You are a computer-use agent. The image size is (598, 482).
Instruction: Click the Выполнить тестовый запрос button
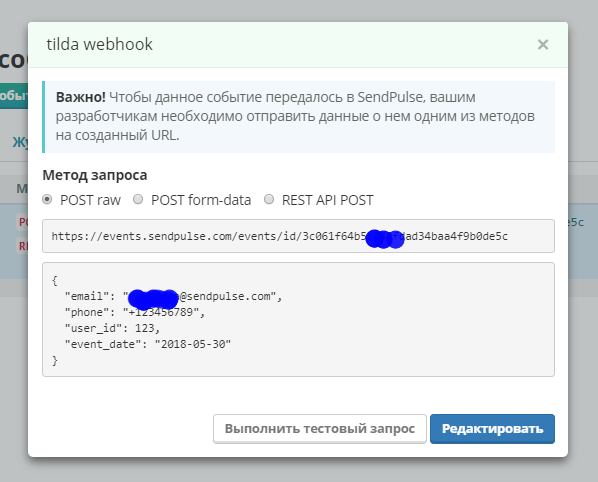click(x=320, y=429)
